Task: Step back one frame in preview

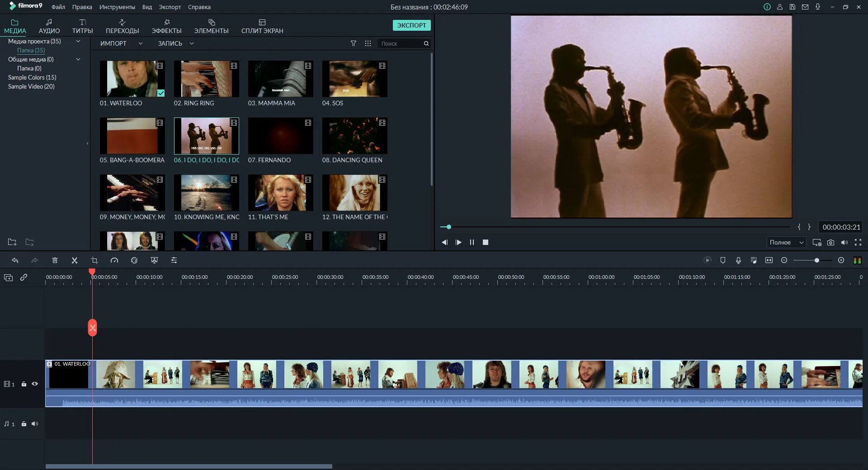Action: 445,243
